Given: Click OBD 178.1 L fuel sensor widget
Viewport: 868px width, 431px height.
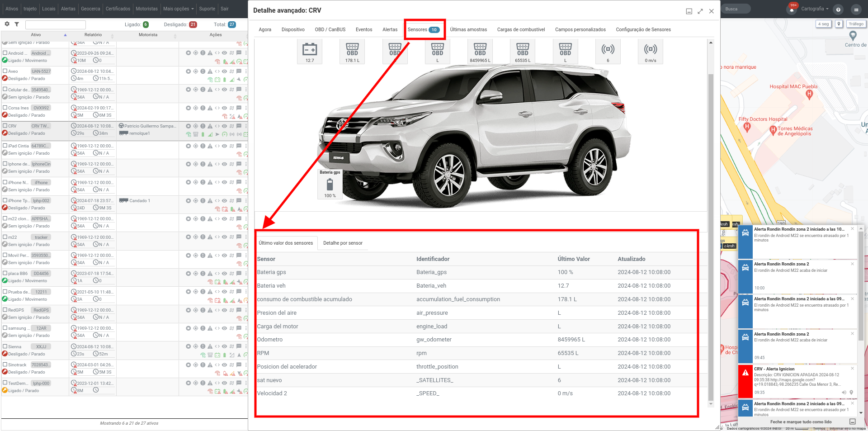Looking at the screenshot, I should coord(352,52).
